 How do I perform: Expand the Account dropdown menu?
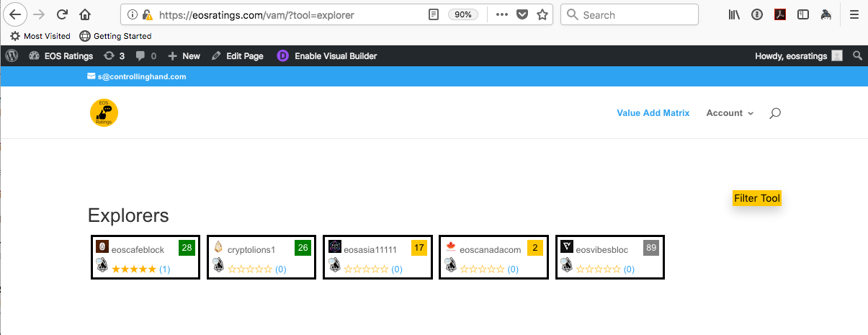730,113
